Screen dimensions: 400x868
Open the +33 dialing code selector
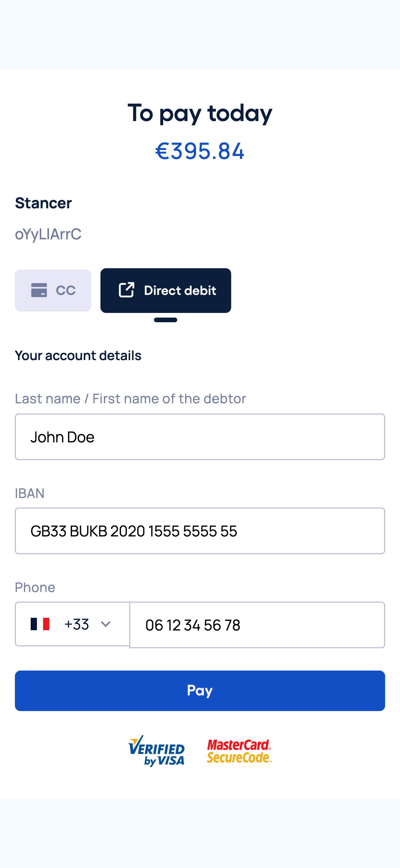pos(76,624)
